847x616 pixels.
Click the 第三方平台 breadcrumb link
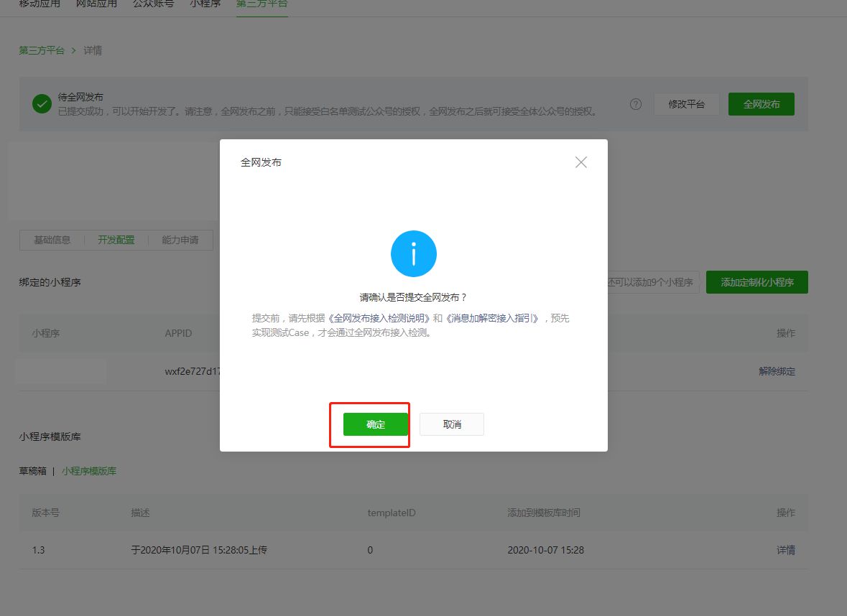tap(42, 50)
